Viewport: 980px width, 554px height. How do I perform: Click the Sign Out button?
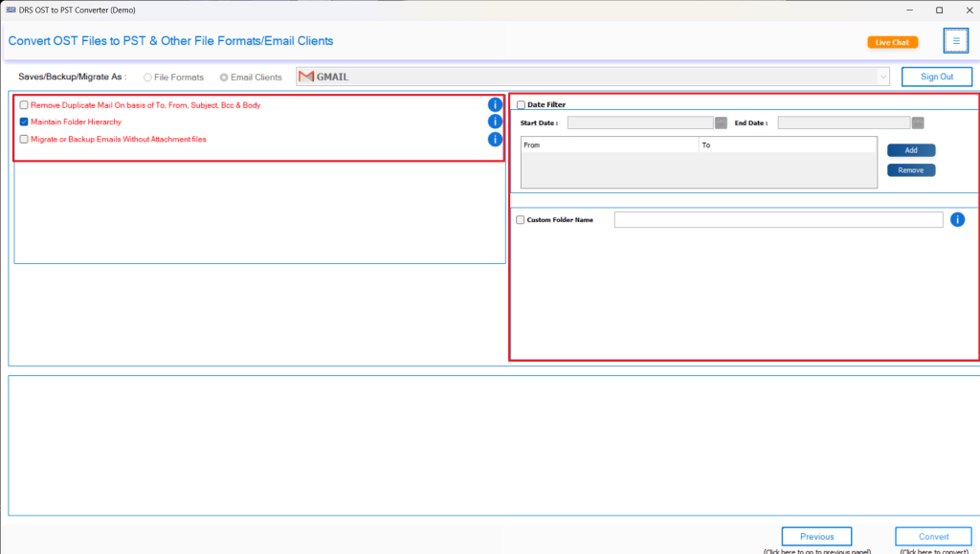pyautogui.click(x=936, y=76)
